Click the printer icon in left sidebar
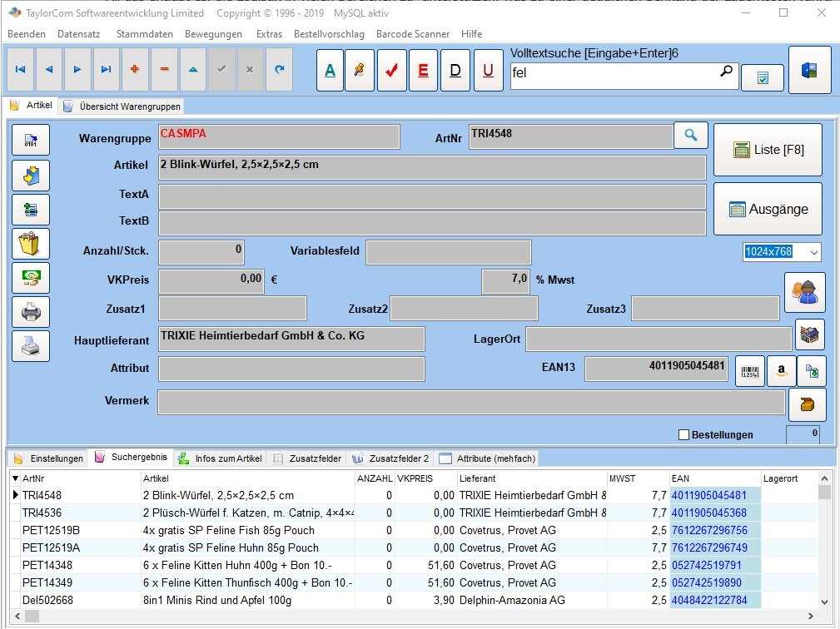Image resolution: width=840 pixels, height=629 pixels. [x=31, y=312]
